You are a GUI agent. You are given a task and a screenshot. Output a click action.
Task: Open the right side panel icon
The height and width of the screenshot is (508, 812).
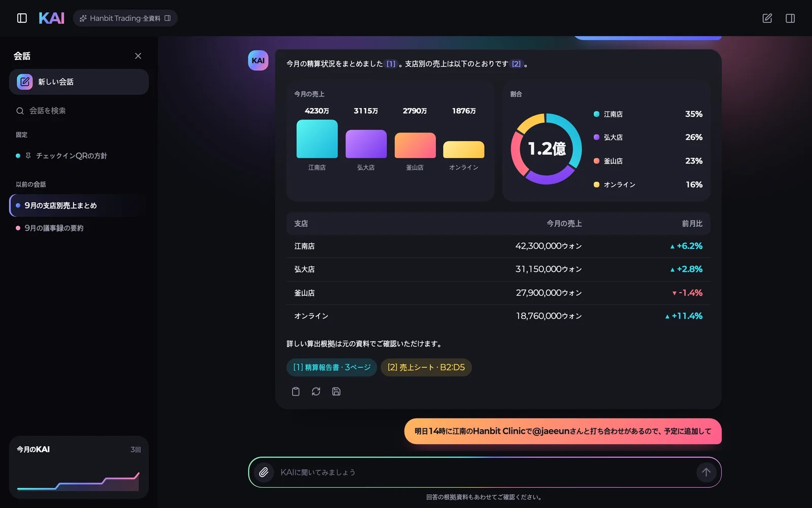[790, 18]
